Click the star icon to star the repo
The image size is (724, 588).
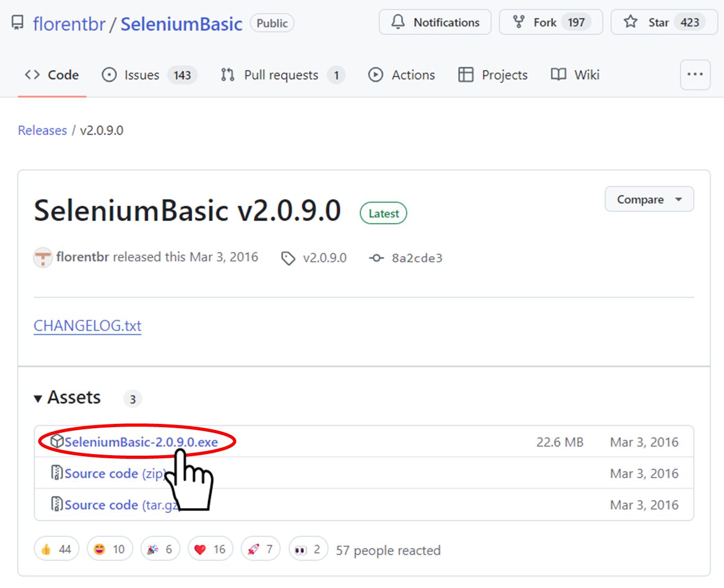(630, 22)
